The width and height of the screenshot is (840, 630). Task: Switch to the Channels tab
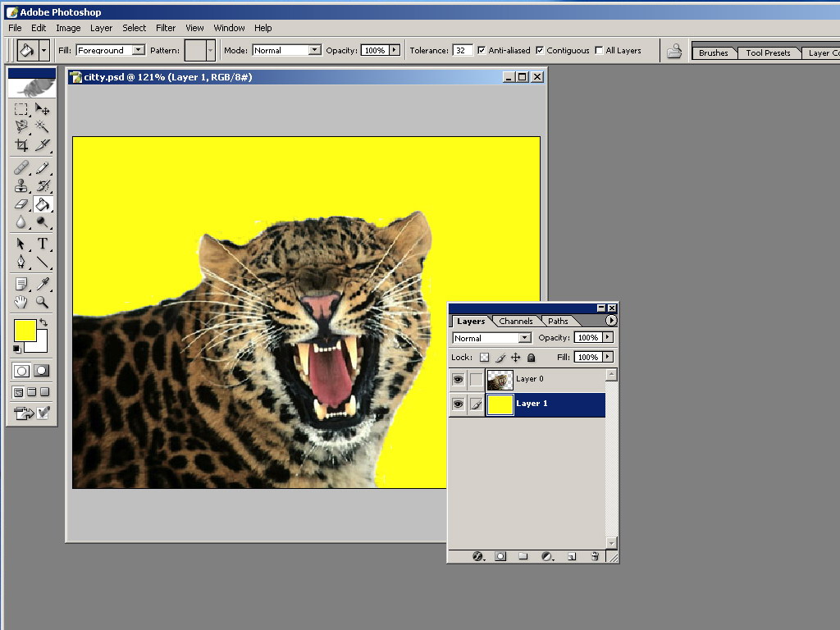[516, 321]
